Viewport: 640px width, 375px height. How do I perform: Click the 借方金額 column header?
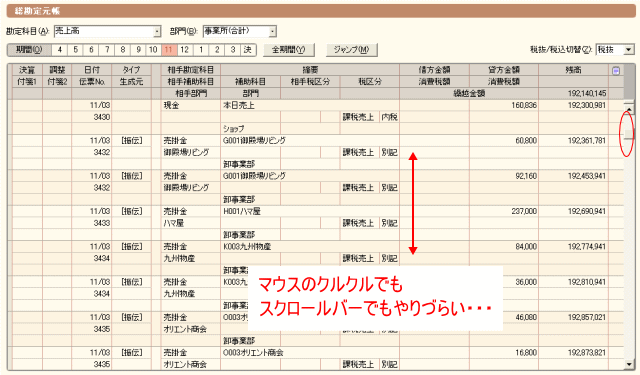click(x=434, y=70)
